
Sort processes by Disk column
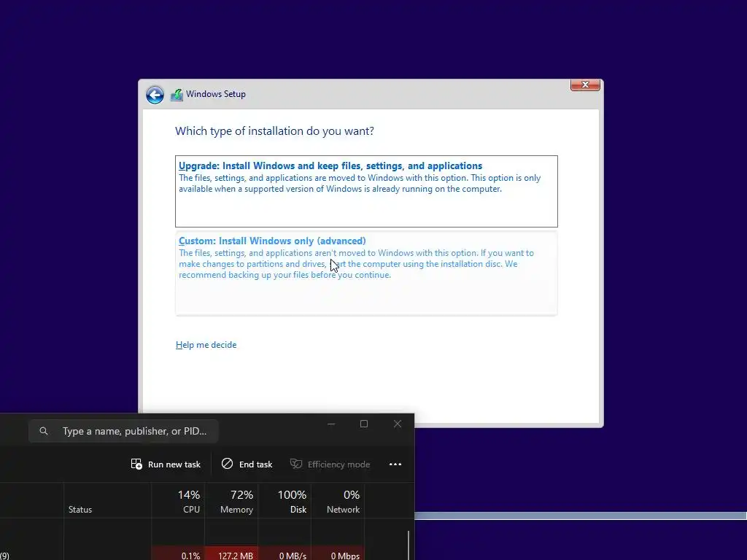[x=285, y=500]
